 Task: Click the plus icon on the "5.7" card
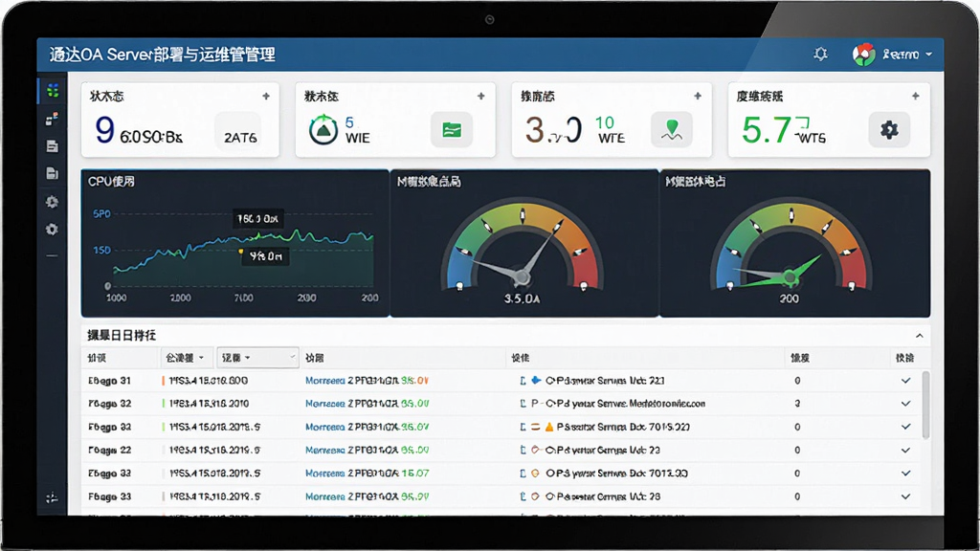click(x=916, y=97)
